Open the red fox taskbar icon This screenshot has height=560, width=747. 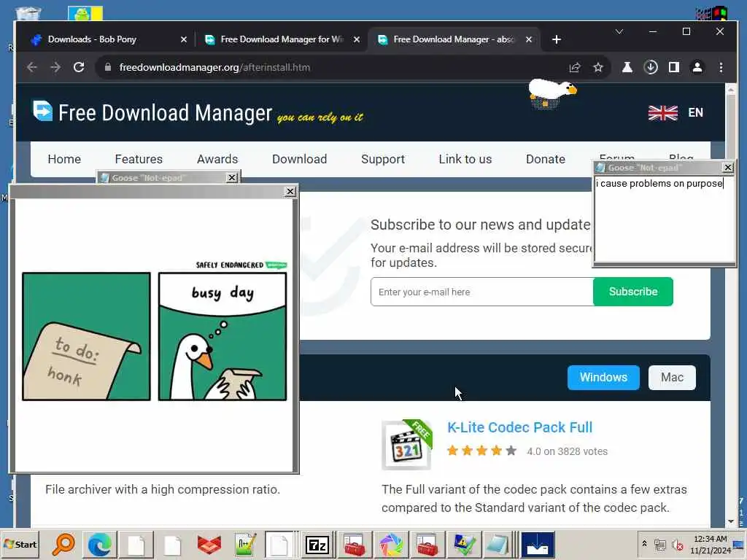click(209, 544)
